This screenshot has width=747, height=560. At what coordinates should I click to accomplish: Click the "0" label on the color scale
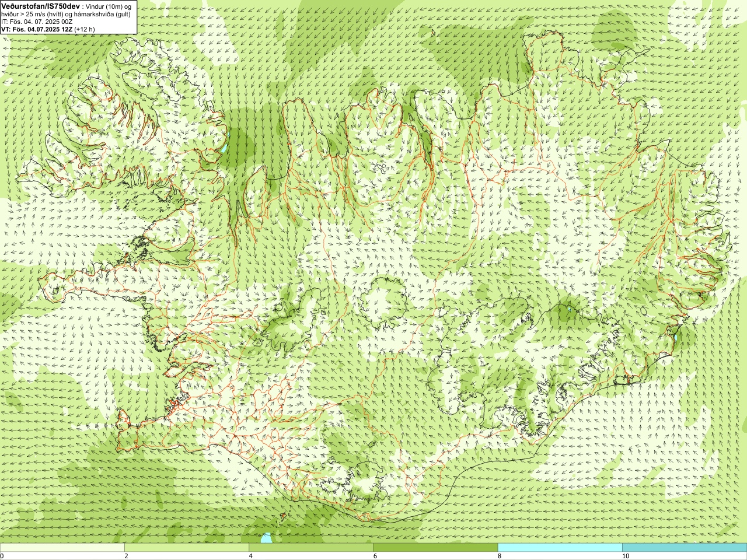pos(2,556)
